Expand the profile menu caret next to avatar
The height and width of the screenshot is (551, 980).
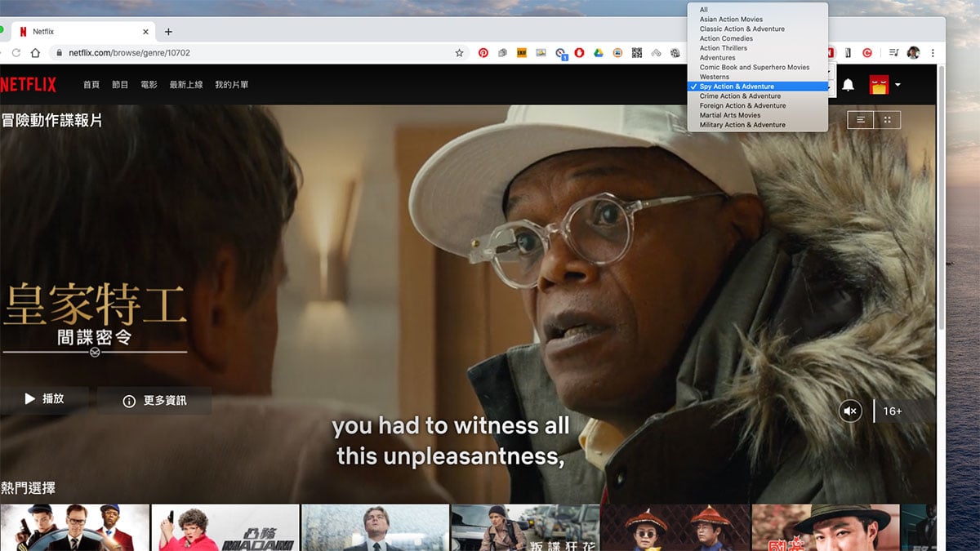pyautogui.click(x=898, y=85)
